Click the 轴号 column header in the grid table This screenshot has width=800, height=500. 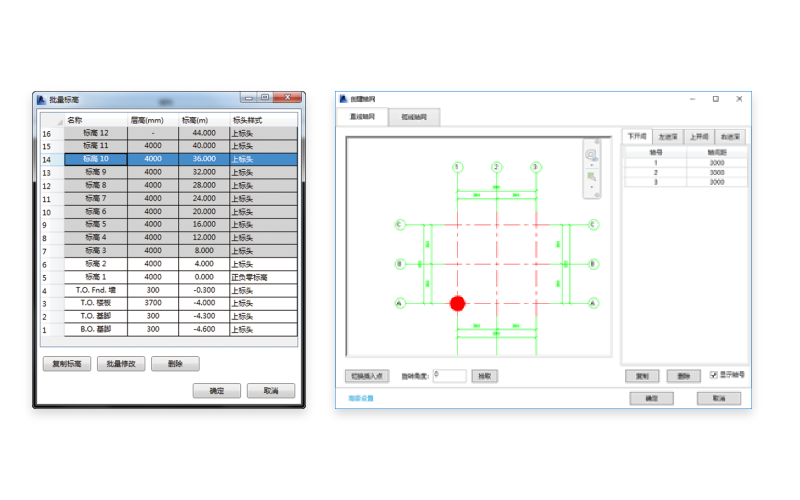point(656,152)
